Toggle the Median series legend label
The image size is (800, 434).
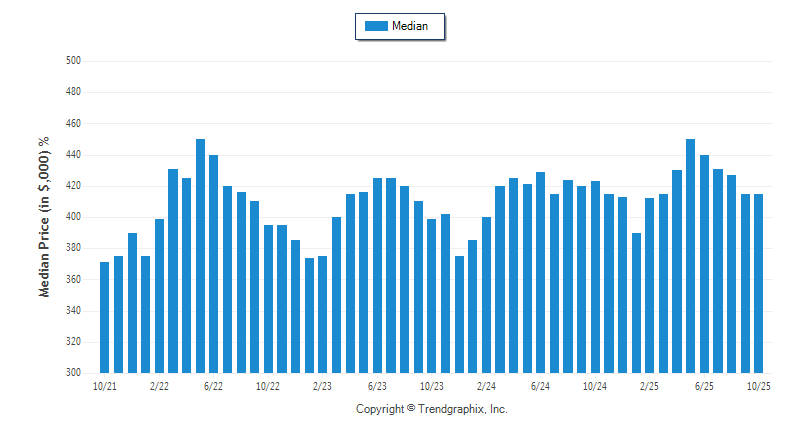tap(410, 27)
